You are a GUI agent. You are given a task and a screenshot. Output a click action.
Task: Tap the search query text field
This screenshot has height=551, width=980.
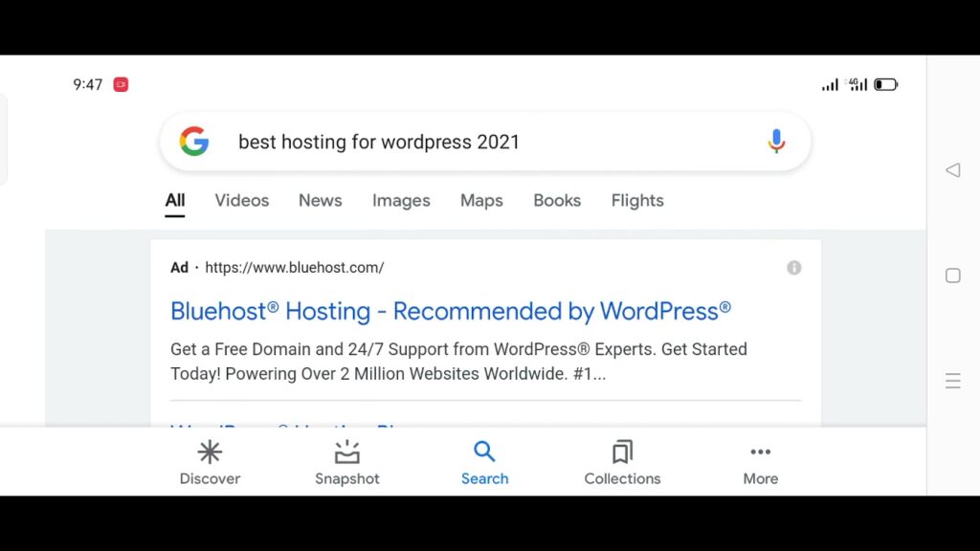point(479,142)
